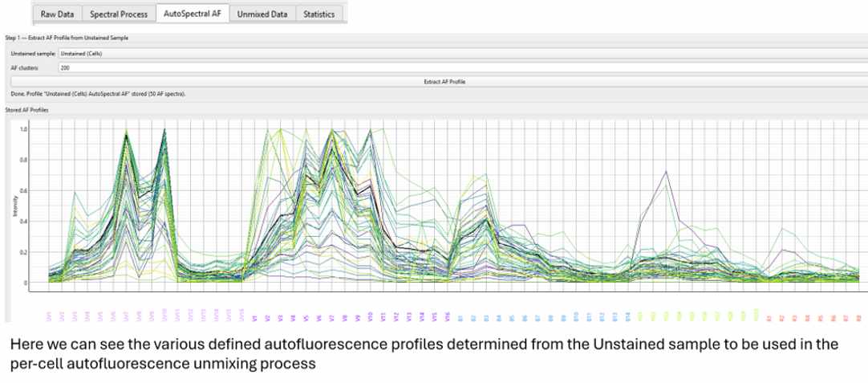Click the V16 detector label on the x-axis
This screenshot has width=868, height=383.
click(x=448, y=318)
